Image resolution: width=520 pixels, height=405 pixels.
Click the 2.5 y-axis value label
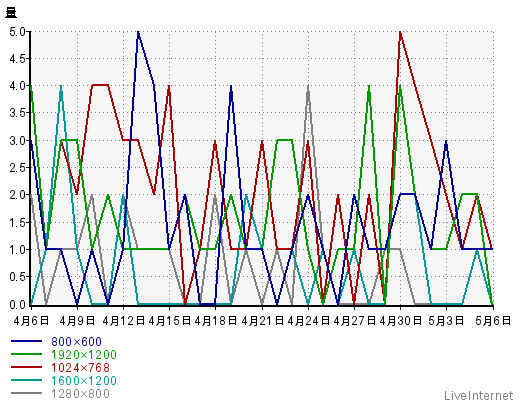coord(17,168)
